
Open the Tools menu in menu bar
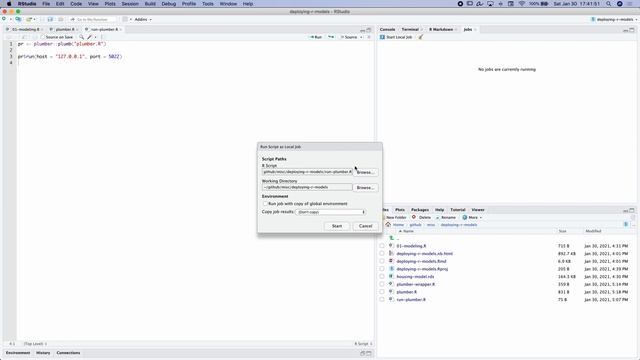pyautogui.click(x=207, y=4)
